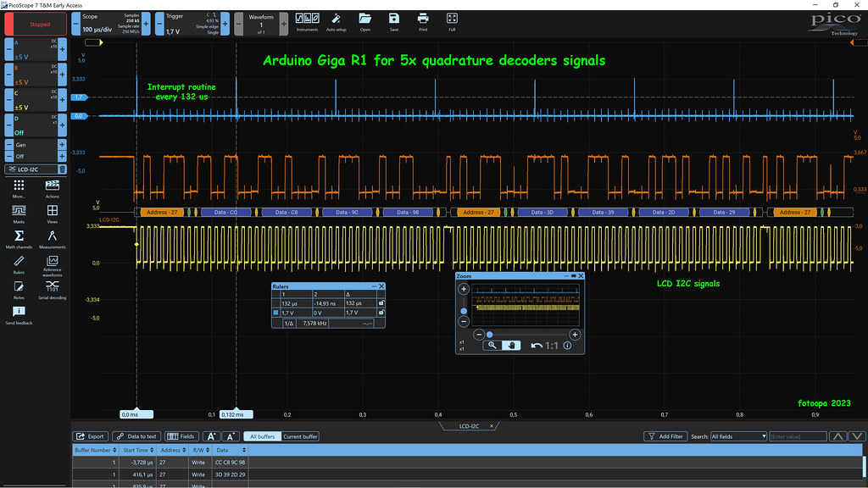Open the Search fields dropdown
Image resolution: width=868 pixels, height=488 pixels.
tap(738, 436)
